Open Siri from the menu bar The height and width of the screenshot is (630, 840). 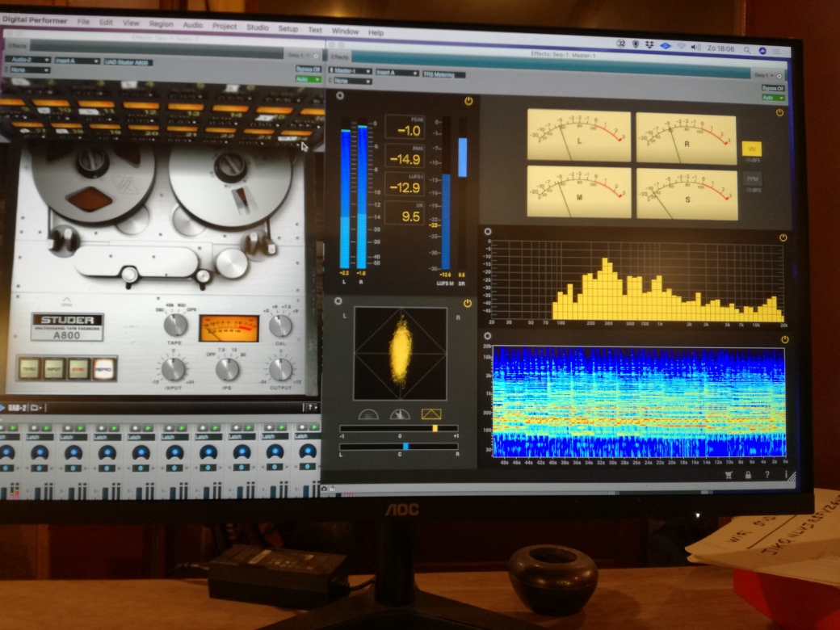click(762, 50)
